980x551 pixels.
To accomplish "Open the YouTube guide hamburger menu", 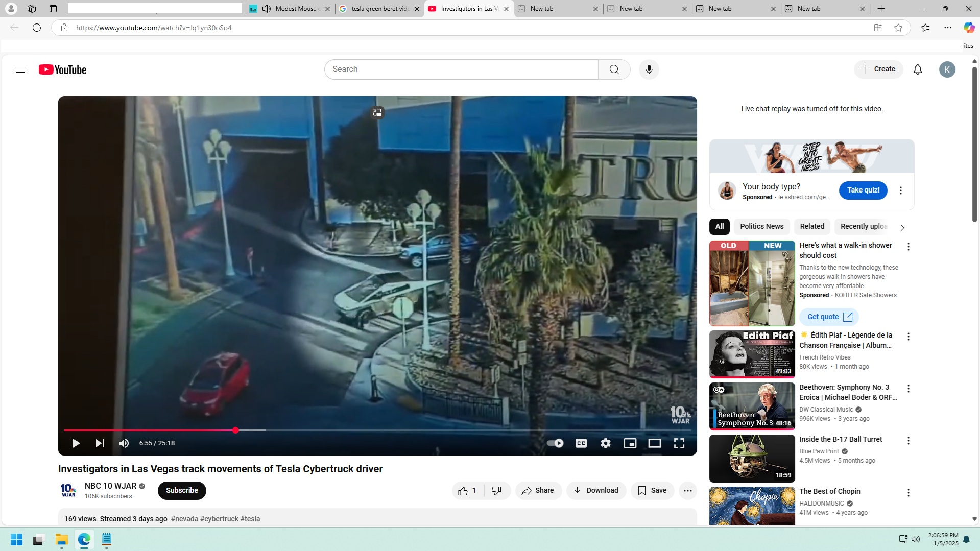I will [x=20, y=69].
